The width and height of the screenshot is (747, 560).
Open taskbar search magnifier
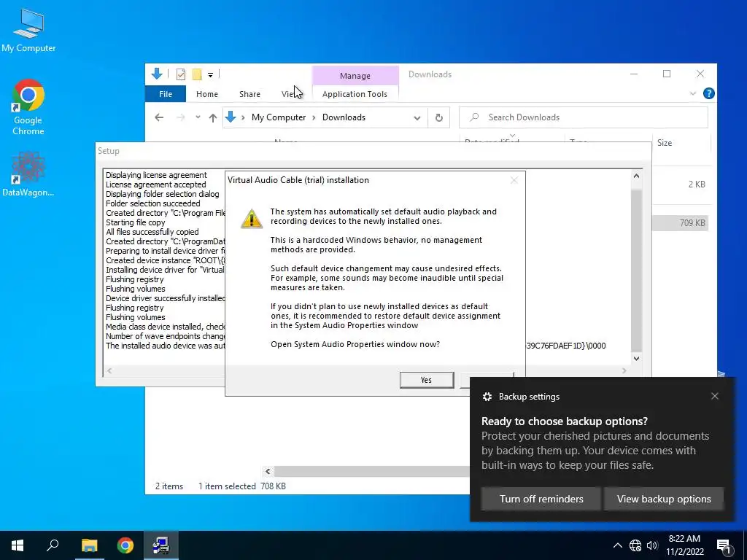tap(53, 545)
